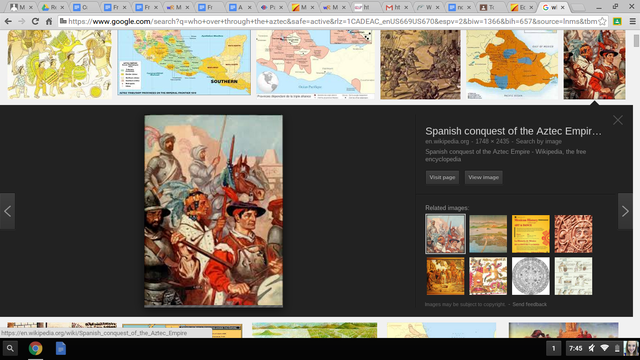Viewport: 640px width, 360px height.
Task: Open the Google Docs shelf icon
Action: pyautogui.click(x=60, y=349)
